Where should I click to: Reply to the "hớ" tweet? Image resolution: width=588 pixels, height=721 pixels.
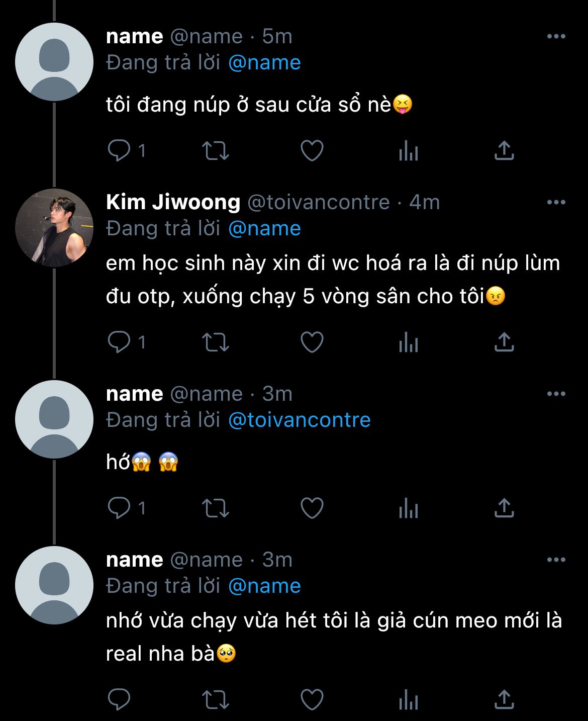(x=119, y=508)
